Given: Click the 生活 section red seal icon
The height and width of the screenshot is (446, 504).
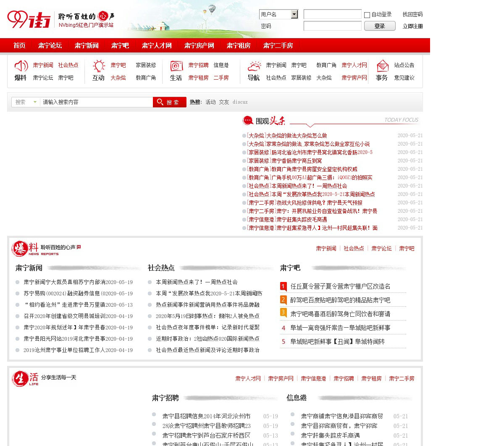Looking at the screenshot, I should click(x=20, y=378).
